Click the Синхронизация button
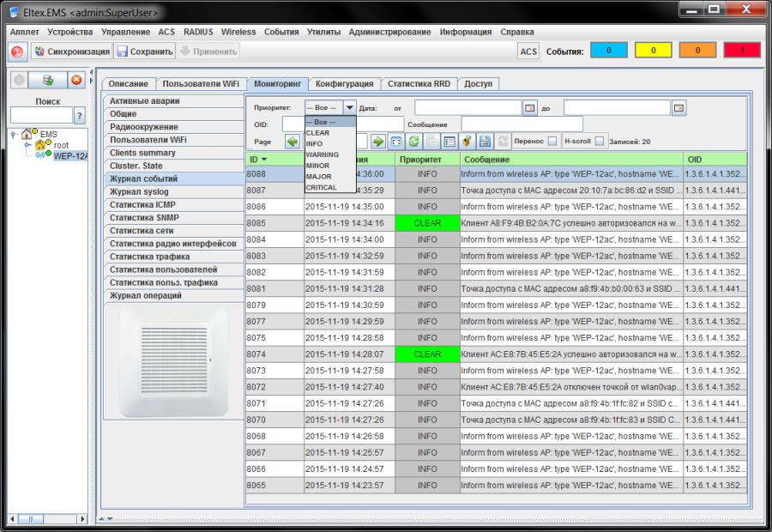 [x=71, y=51]
